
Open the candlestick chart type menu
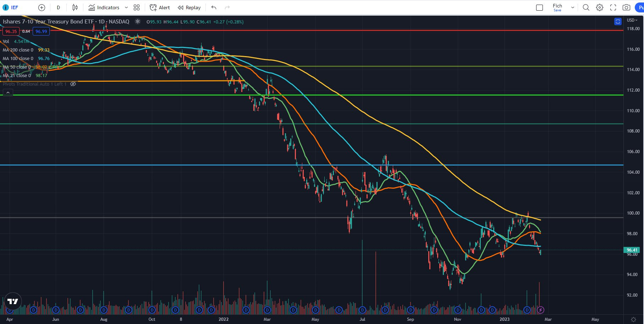coord(75,7)
